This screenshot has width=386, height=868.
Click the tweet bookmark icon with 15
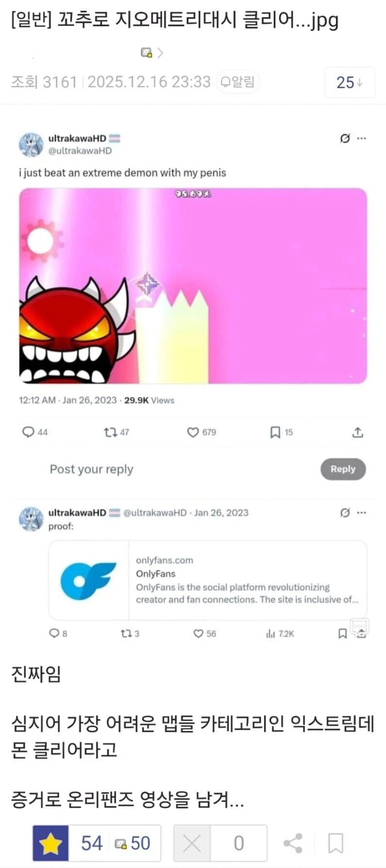(275, 432)
